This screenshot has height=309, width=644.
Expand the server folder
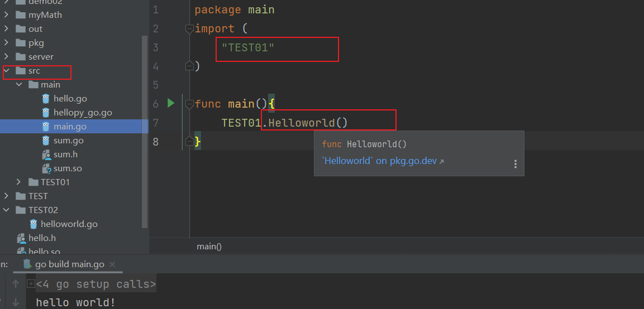(x=7, y=57)
